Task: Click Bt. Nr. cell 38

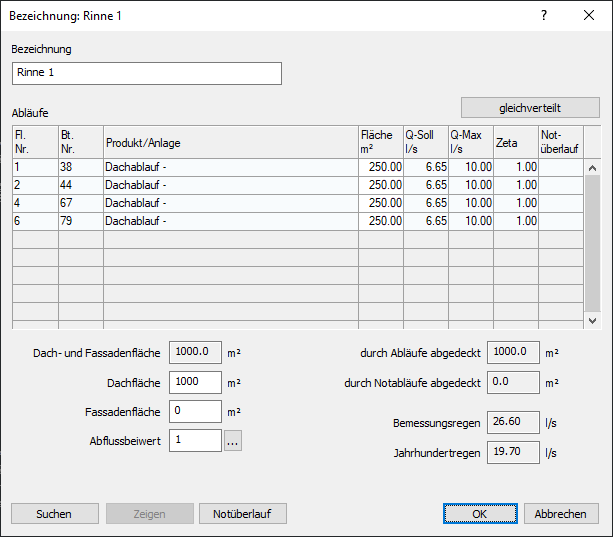Action: (x=81, y=167)
